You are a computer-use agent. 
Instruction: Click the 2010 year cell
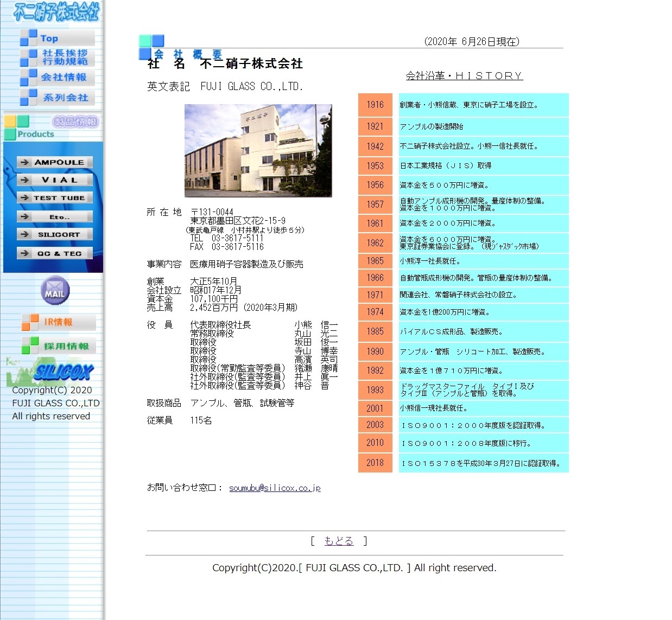point(375,443)
